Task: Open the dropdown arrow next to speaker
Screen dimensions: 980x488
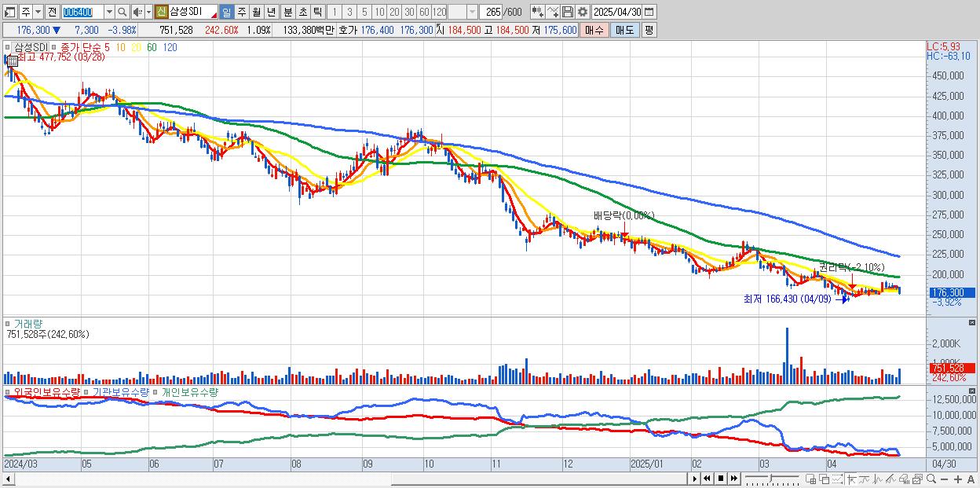Action: click(x=148, y=12)
